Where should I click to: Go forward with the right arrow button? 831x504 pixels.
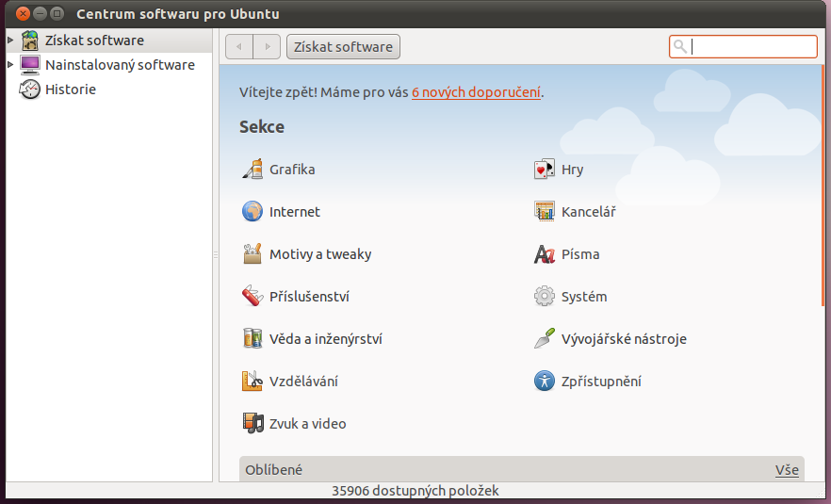click(x=268, y=47)
